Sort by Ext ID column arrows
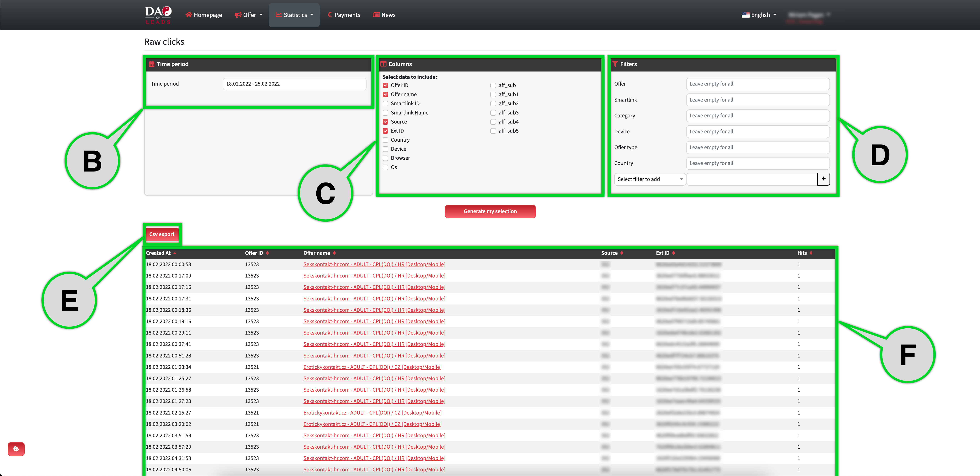This screenshot has height=476, width=980. tap(673, 253)
